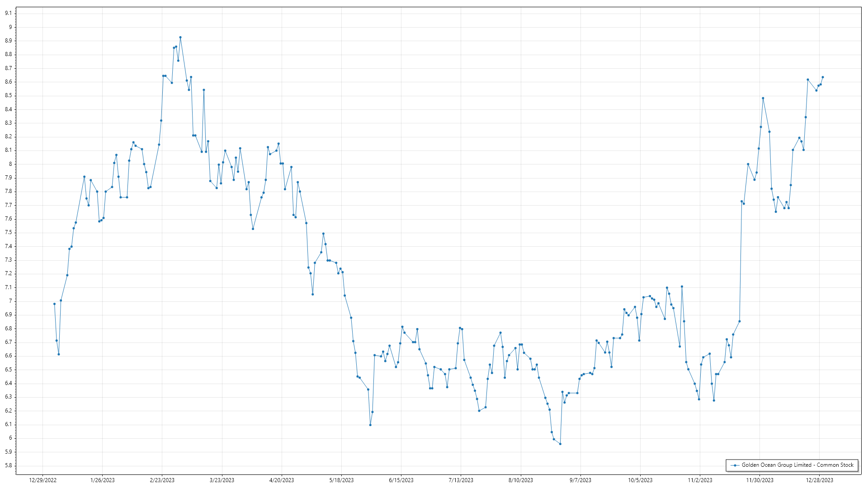Viewport: 868px width, 488px height.
Task: Click the 11/30/2023 x-axis date label
Action: pos(759,480)
